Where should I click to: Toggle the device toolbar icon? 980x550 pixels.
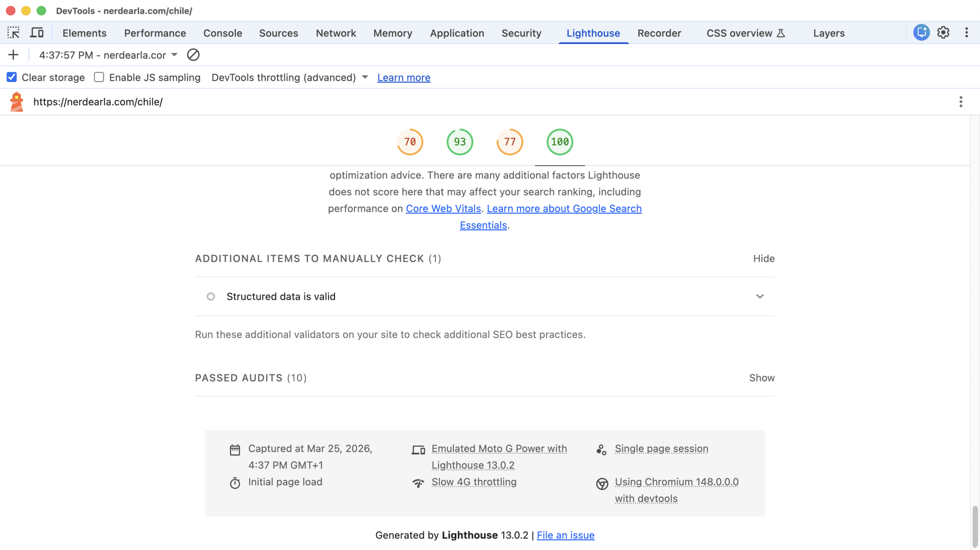[x=37, y=33]
